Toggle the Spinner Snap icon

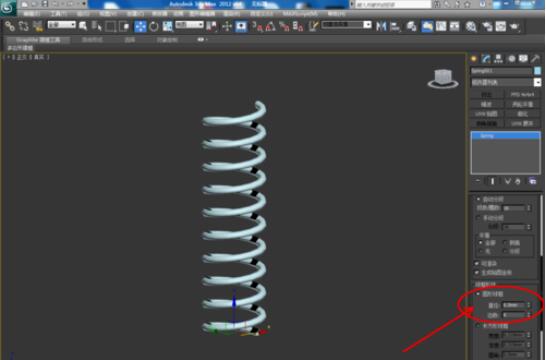coord(298,26)
